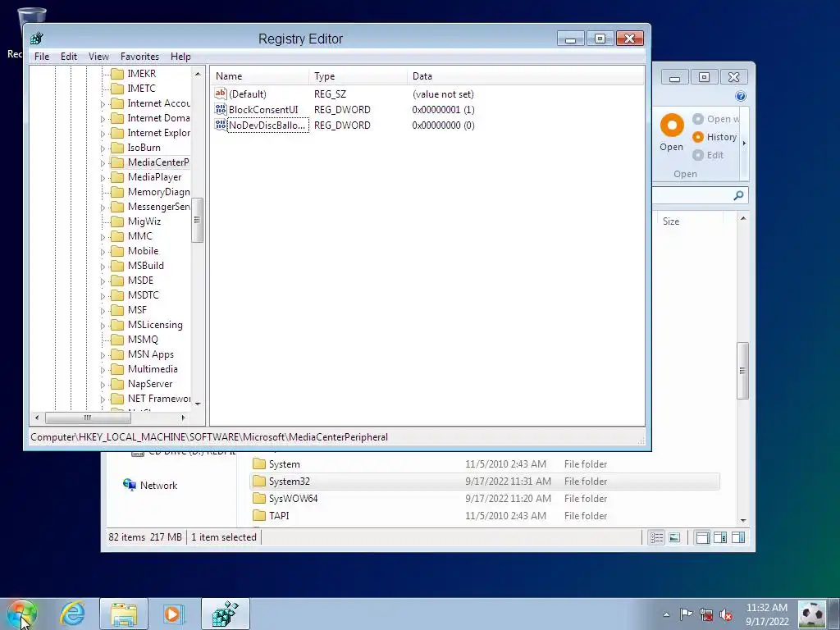The image size is (840, 630).
Task: Sort values by the Data column header
Action: (x=525, y=76)
